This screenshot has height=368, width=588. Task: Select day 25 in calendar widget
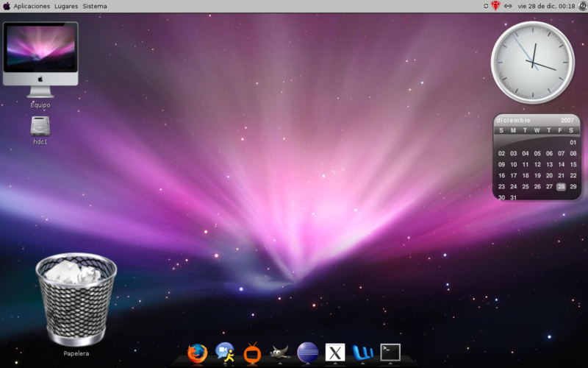526,187
